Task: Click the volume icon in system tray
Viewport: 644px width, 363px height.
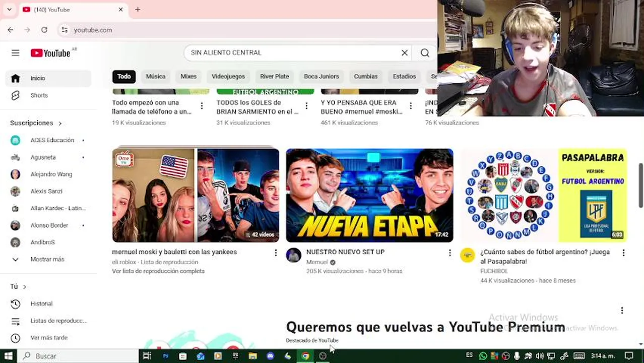Action: pos(540,356)
